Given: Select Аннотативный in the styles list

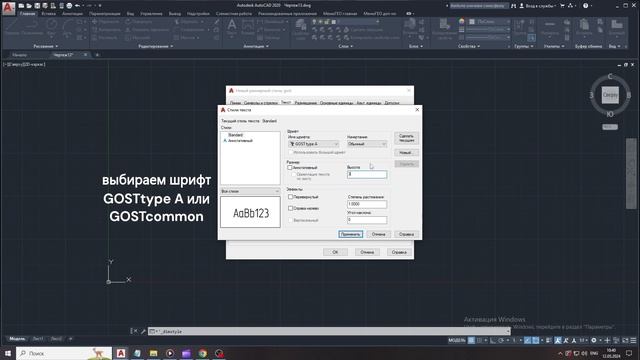Looking at the screenshot, I should tap(240, 141).
